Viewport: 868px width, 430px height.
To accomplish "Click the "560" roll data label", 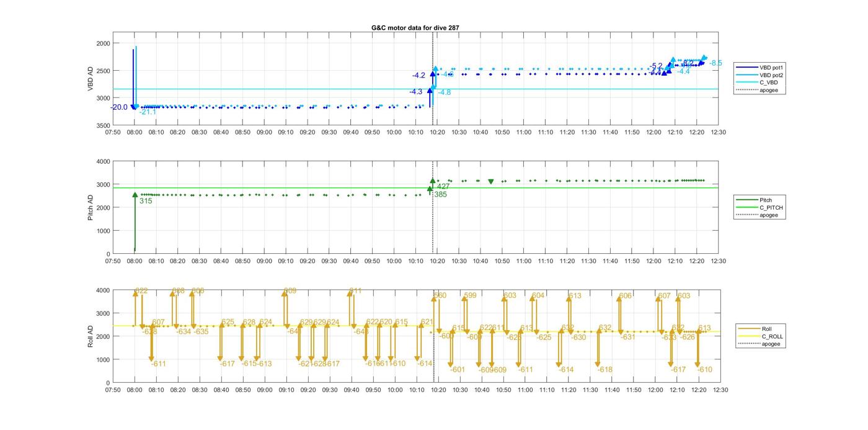I will 440,296.
